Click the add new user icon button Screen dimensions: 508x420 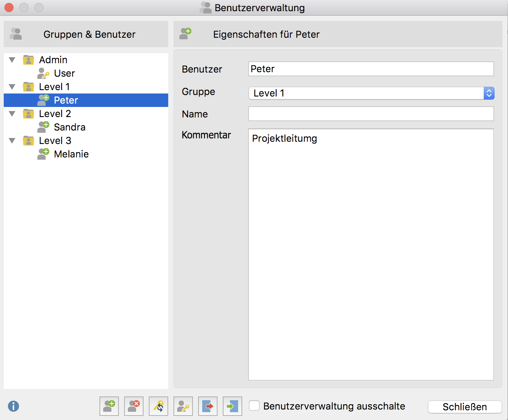(109, 406)
